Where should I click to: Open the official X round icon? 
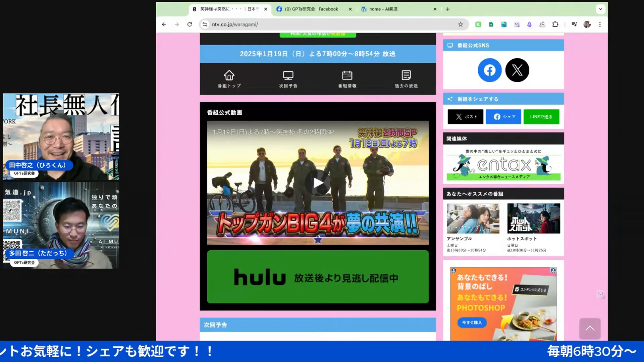(x=517, y=70)
